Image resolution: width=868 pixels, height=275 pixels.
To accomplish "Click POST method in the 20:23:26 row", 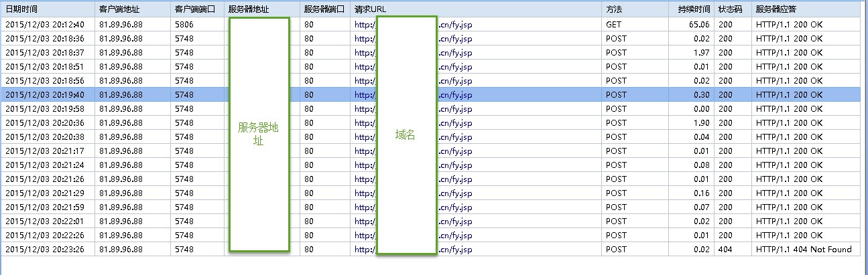I will point(616,249).
